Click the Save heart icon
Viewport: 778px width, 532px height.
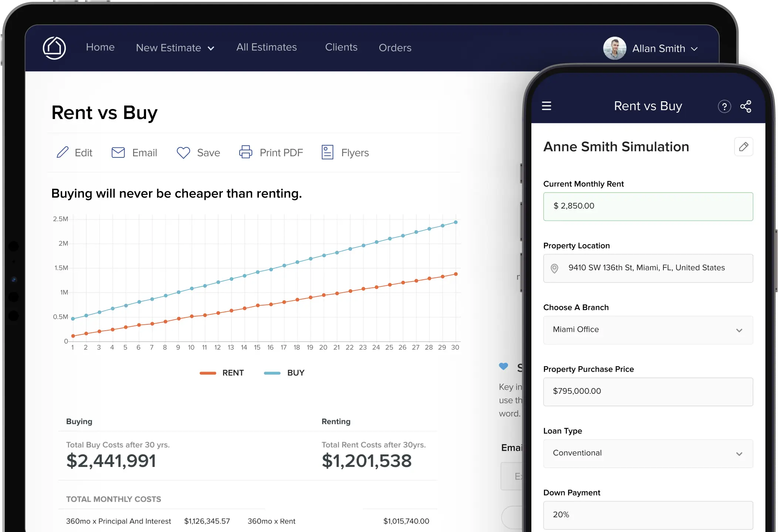pos(183,153)
